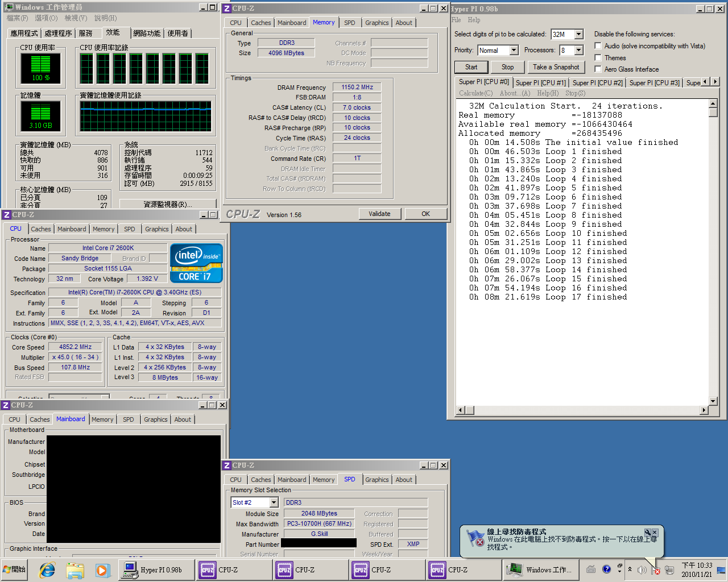728x582 pixels.
Task: Click the keyboard input method icon in the language bar
Action: pyautogui.click(x=591, y=569)
